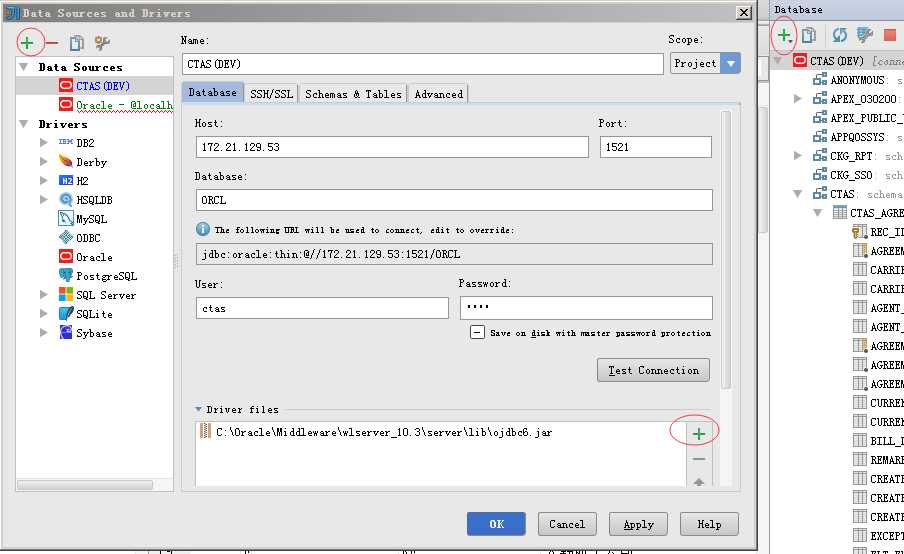Click the copy icon in the Database panel toolbar

(x=809, y=36)
